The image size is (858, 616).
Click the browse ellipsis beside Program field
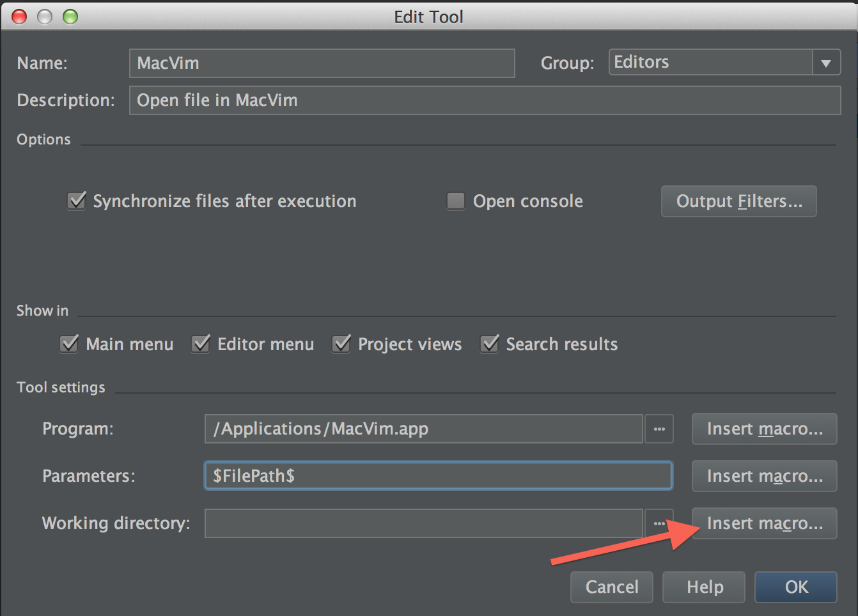[x=659, y=429]
